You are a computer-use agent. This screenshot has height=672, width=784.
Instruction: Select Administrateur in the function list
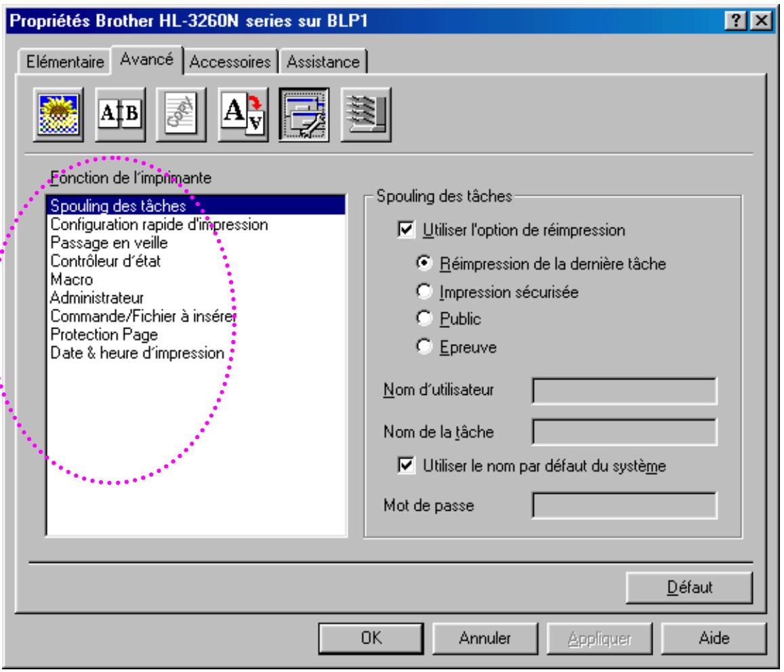click(196, 298)
